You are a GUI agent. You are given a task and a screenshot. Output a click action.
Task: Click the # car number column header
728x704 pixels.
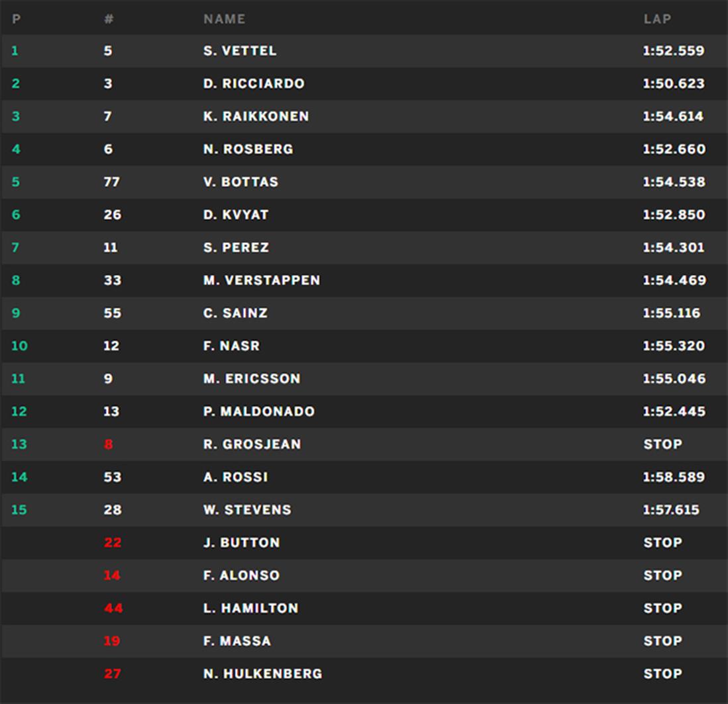pos(109,19)
